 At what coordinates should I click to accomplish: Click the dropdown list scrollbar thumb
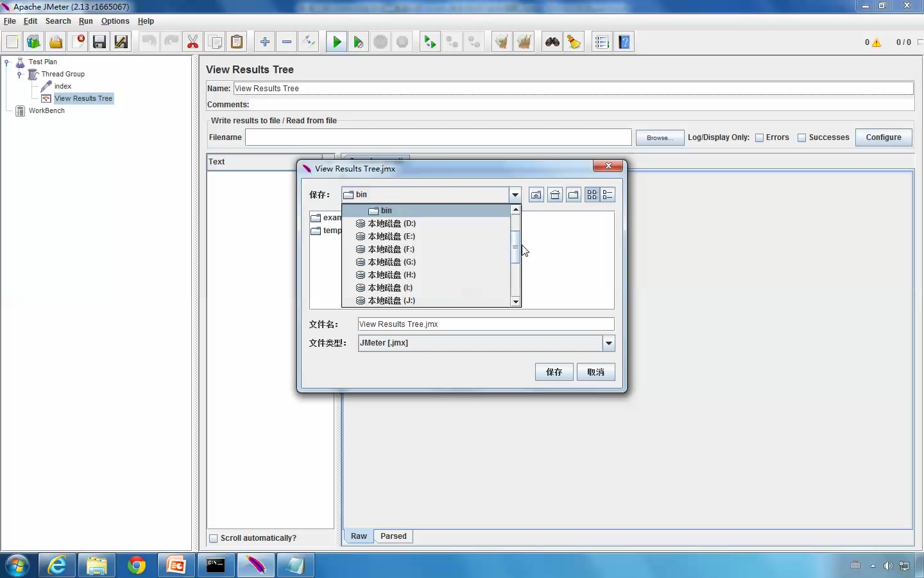515,247
